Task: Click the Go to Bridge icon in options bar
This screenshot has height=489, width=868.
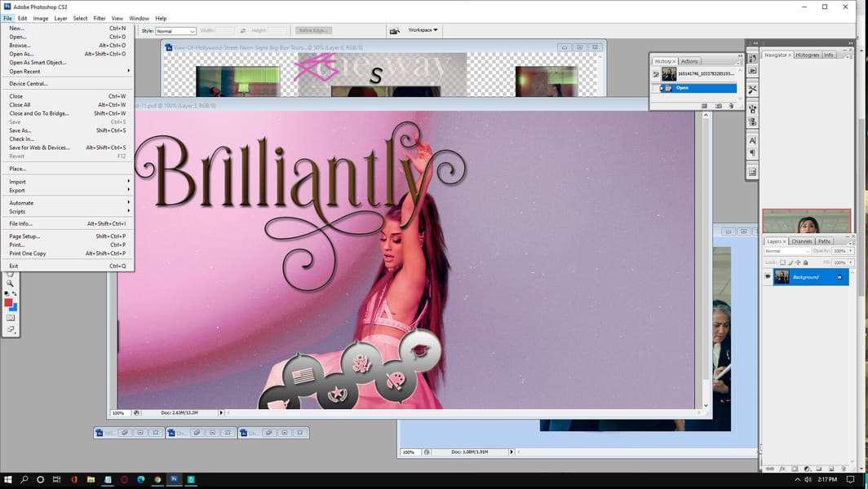Action: pos(394,30)
